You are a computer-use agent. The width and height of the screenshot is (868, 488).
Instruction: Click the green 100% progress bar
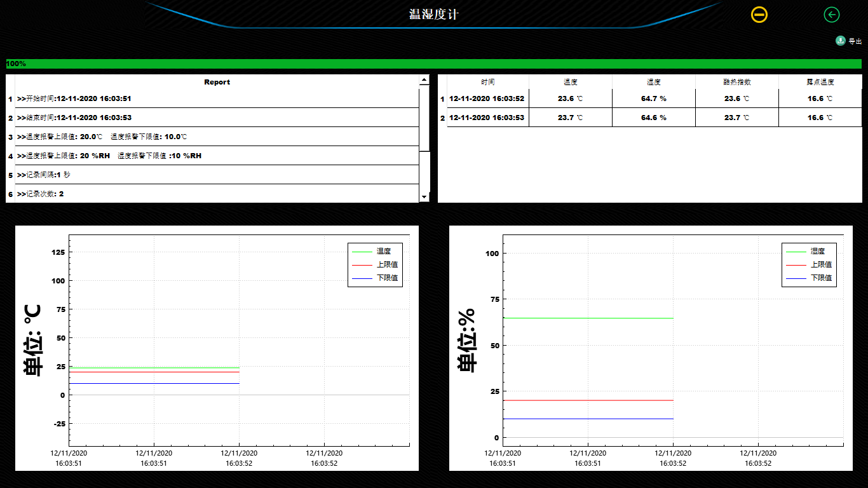click(434, 64)
